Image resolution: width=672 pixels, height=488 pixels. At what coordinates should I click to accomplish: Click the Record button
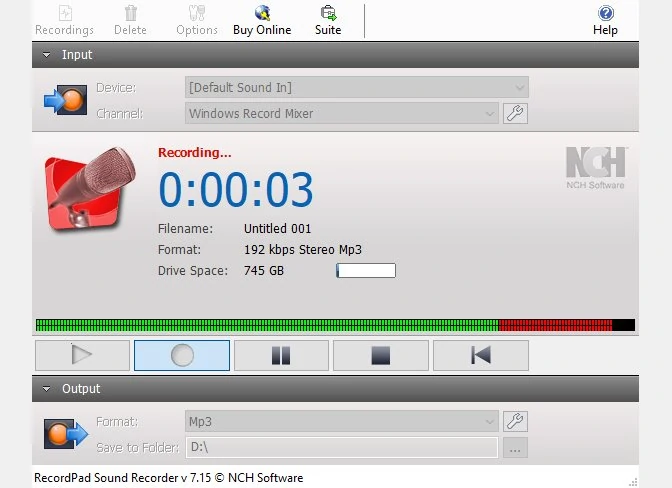pos(182,355)
